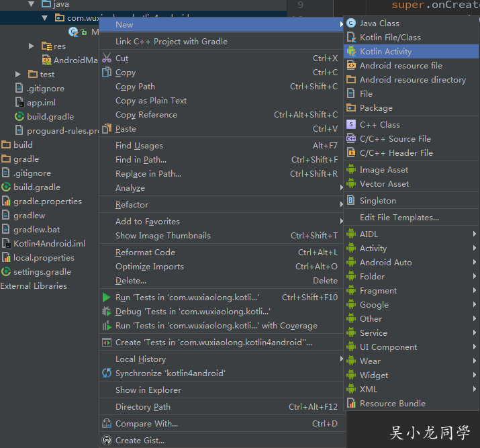
Task: Click the Debug tests bug icon
Action: point(107,312)
